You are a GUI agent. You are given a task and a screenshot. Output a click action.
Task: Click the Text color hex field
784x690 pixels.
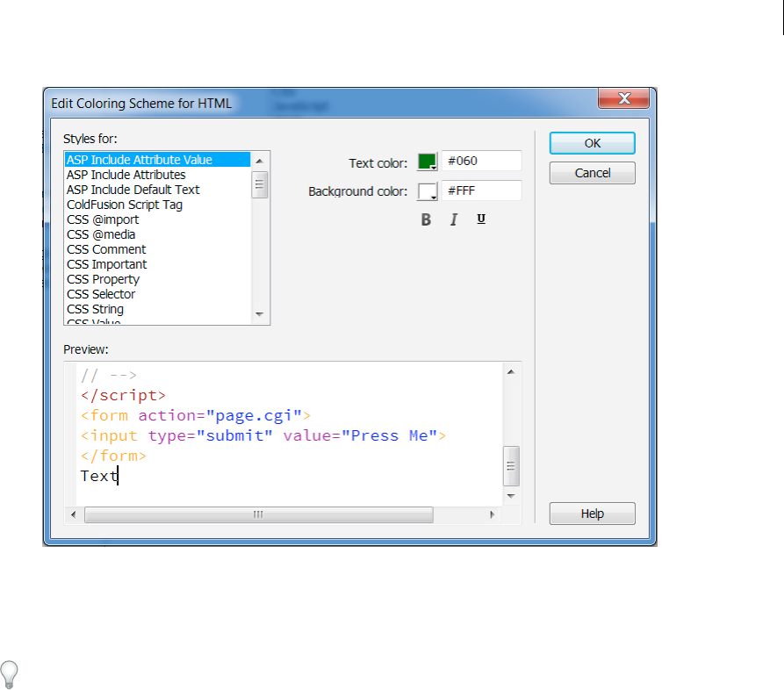pyautogui.click(x=481, y=161)
